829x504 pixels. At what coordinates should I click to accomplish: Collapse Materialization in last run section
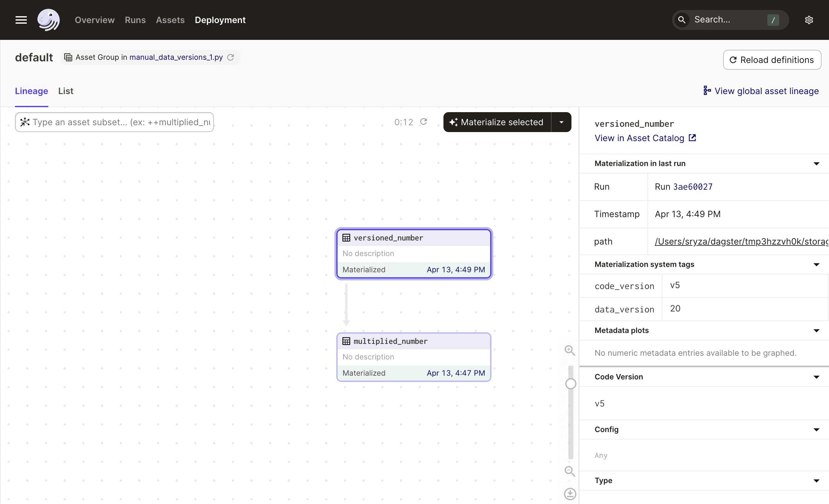[816, 164]
